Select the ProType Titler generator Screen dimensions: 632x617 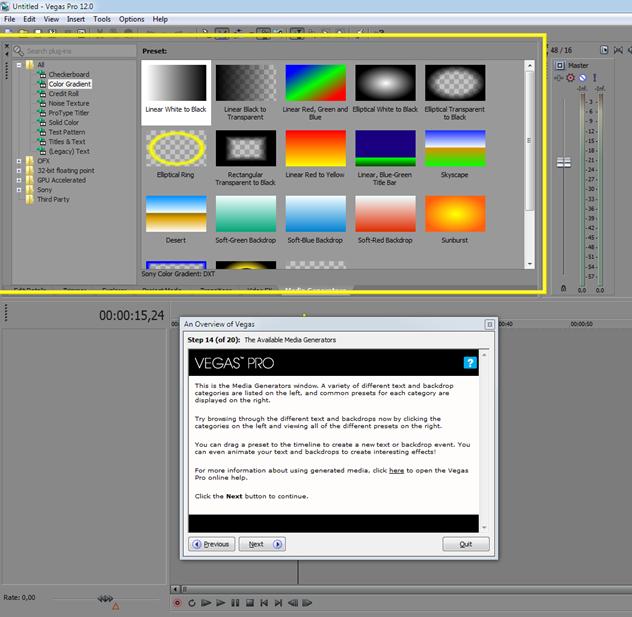click(69, 113)
